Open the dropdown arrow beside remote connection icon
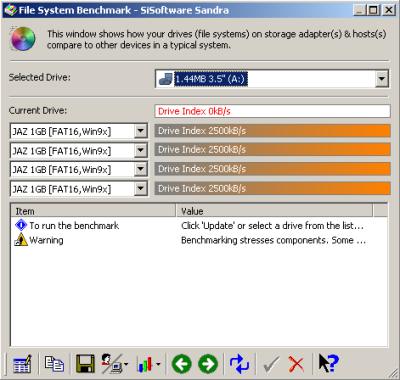The image size is (400, 380). (126, 364)
